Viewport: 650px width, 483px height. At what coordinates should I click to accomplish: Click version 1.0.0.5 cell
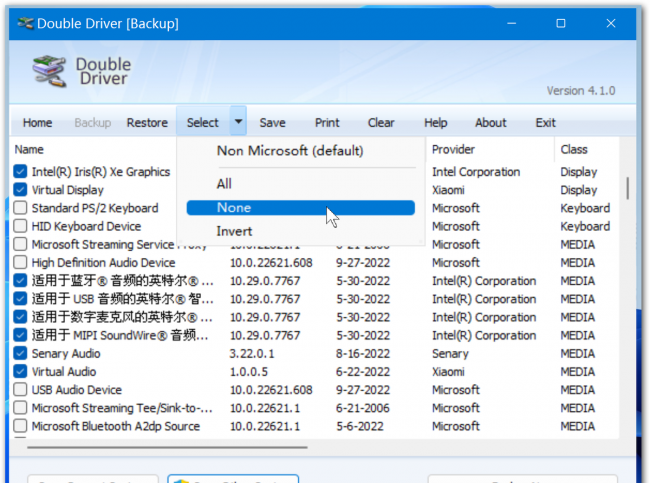click(x=249, y=372)
